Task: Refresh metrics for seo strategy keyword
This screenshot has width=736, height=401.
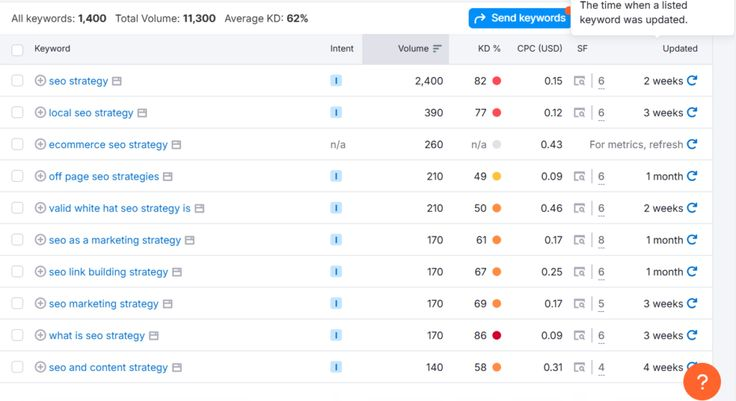Action: tap(692, 81)
